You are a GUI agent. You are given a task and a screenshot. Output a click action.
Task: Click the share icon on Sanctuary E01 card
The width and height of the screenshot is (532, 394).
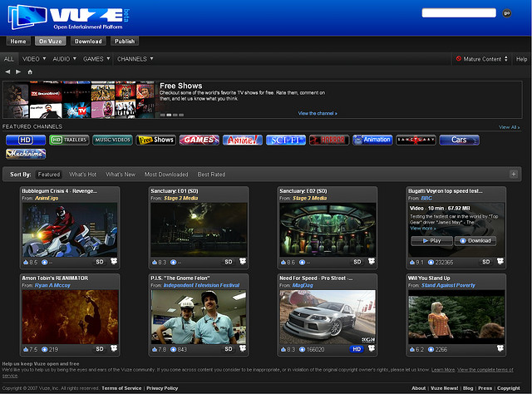pyautogui.click(x=243, y=261)
